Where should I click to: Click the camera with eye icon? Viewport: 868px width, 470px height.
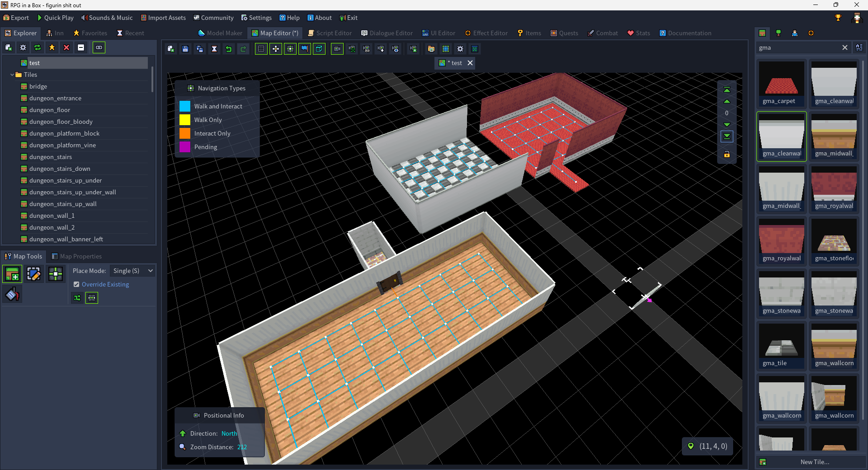pyautogui.click(x=396, y=49)
